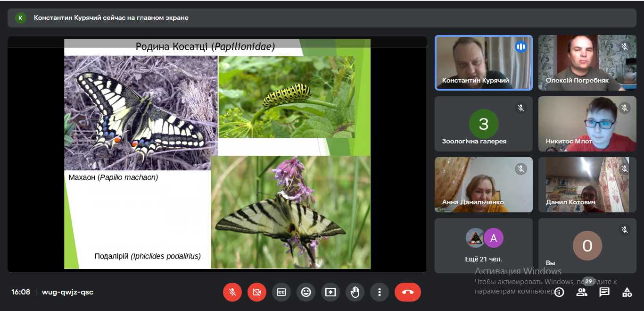Click 'Константин Курячий сейчас на главном экране' banner text
The image size is (644, 311).
coord(111,18)
